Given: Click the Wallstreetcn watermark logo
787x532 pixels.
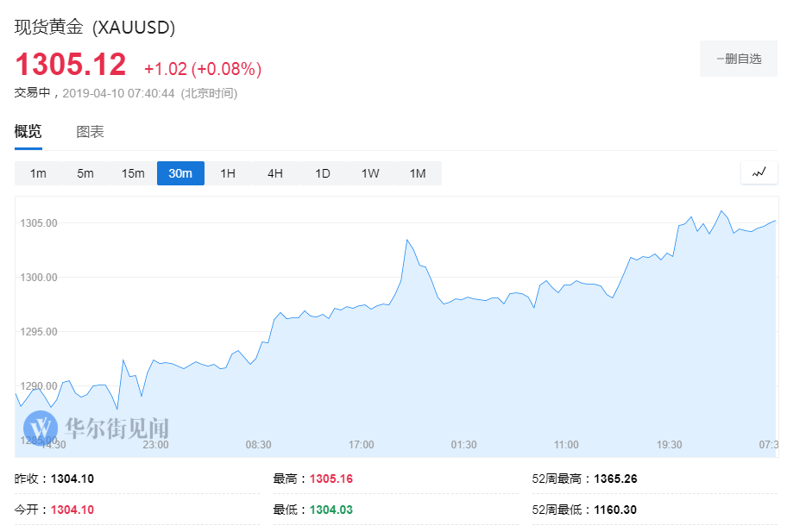Looking at the screenshot, I should (x=97, y=428).
